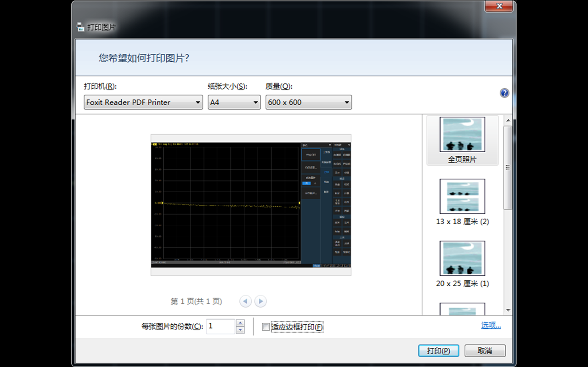The width and height of the screenshot is (588, 367).
Task: Open the 600 x 600 quality dropdown
Action: coord(309,102)
